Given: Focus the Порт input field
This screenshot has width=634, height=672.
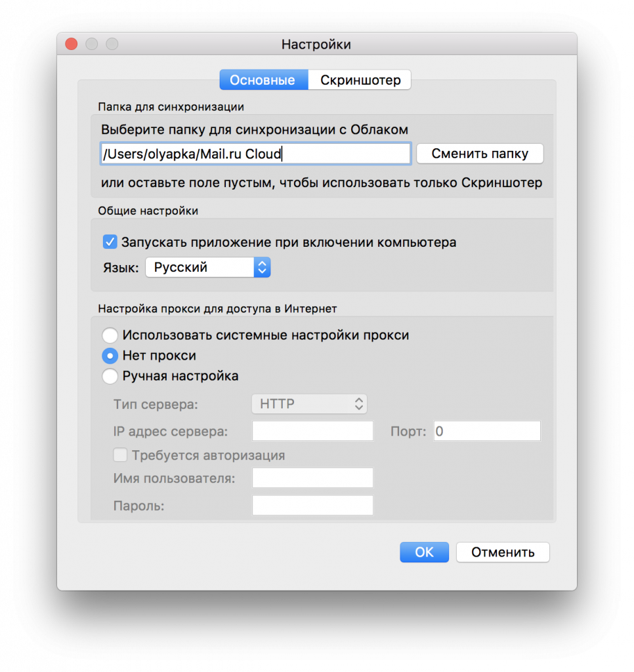Looking at the screenshot, I should click(x=486, y=431).
